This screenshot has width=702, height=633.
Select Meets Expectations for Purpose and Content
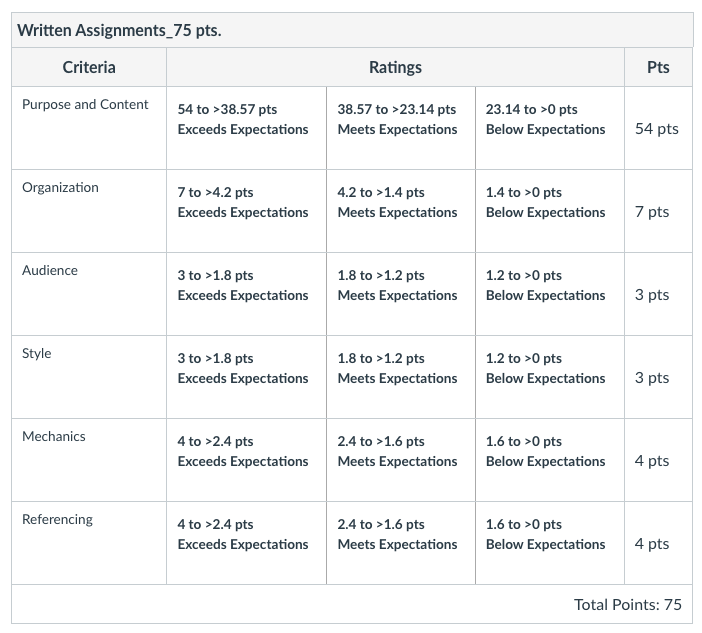401,128
